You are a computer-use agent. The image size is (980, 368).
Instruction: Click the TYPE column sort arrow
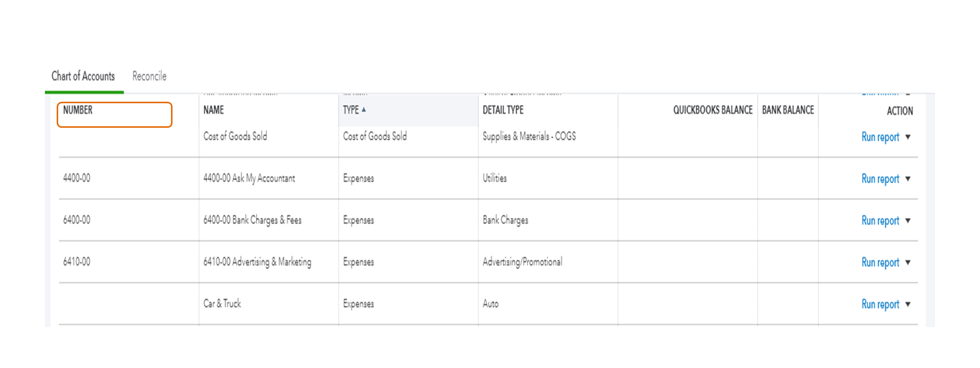[x=363, y=110]
